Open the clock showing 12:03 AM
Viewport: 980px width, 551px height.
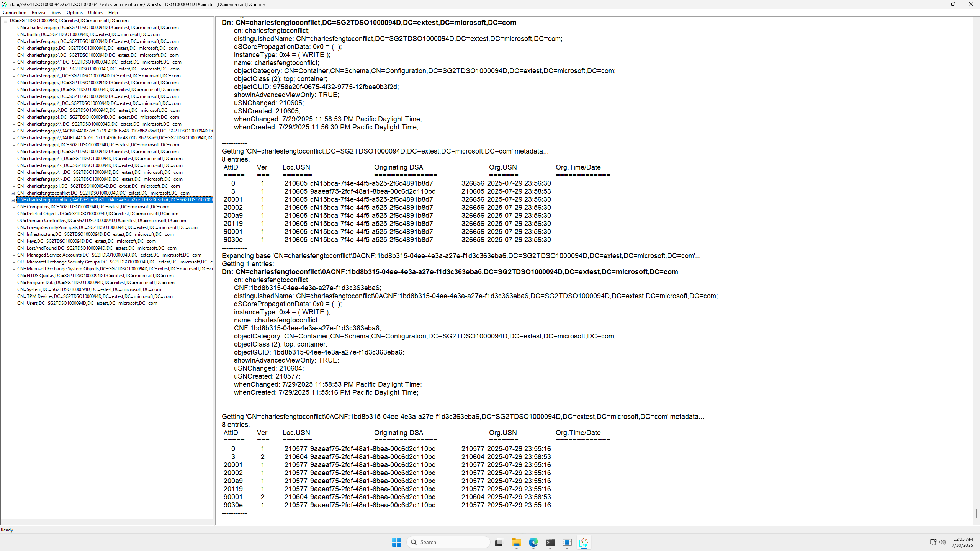(x=963, y=542)
